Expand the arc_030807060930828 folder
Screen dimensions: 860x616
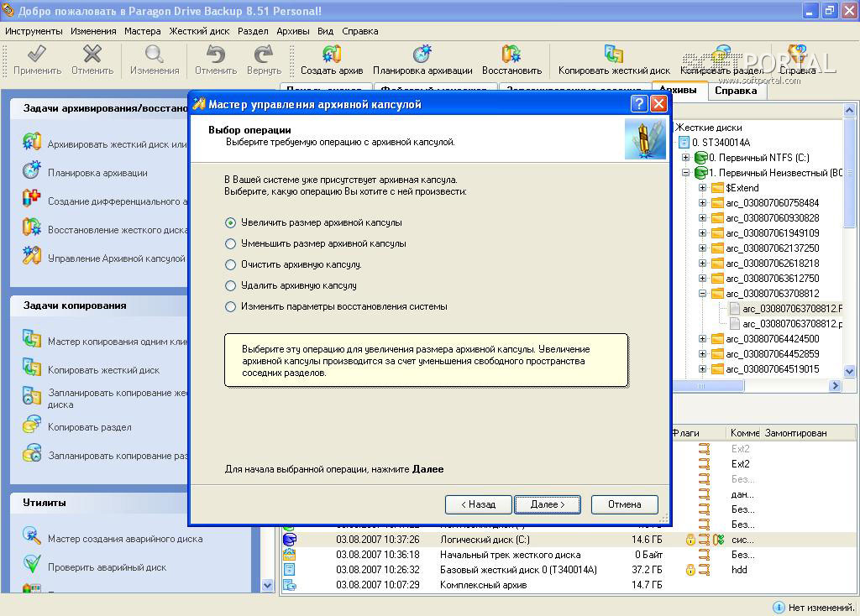[x=703, y=218]
